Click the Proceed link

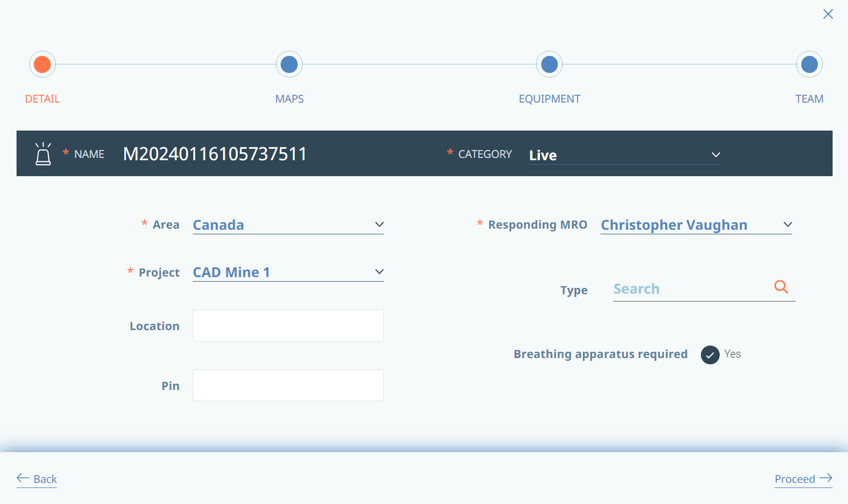(x=794, y=479)
